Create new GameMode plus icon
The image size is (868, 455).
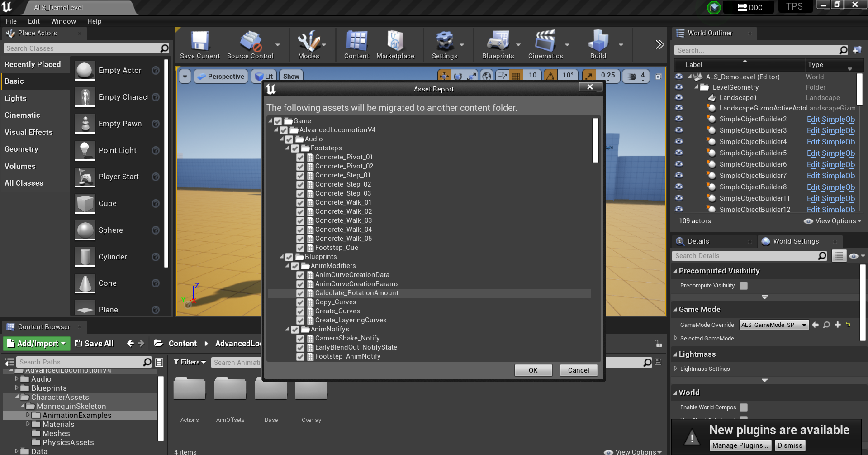[837, 325]
